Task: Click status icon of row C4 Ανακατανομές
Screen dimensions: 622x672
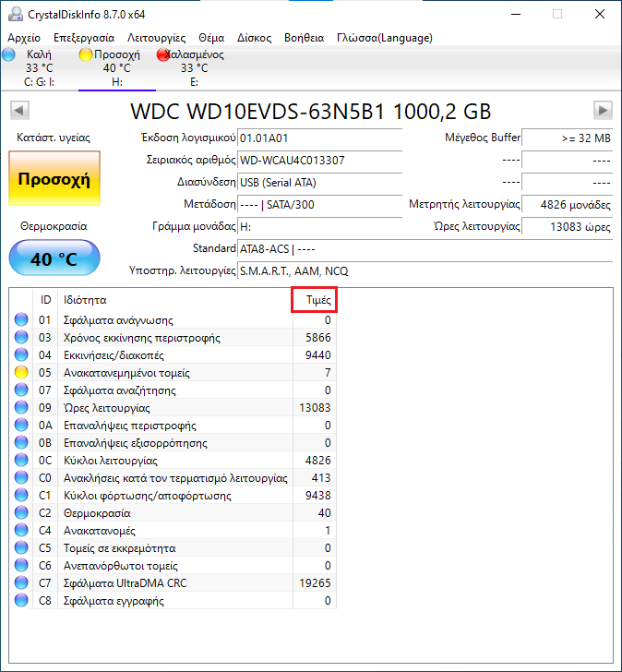Action: pyautogui.click(x=21, y=531)
